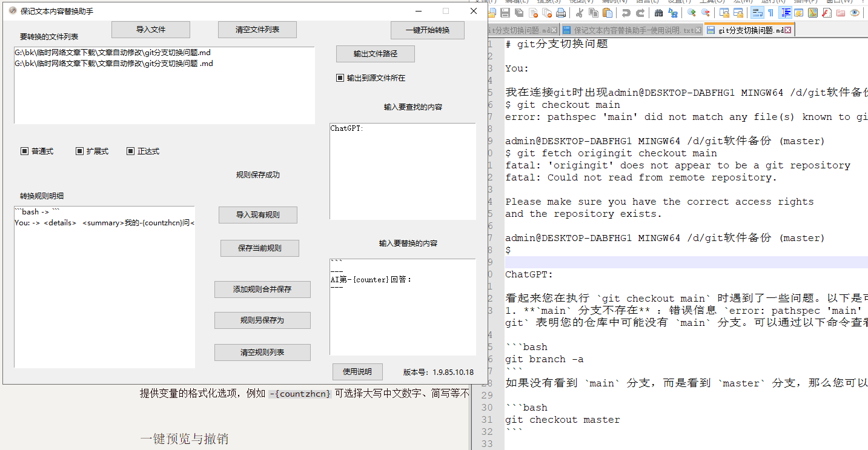Select the You: -> <details> rule row

tap(105, 223)
